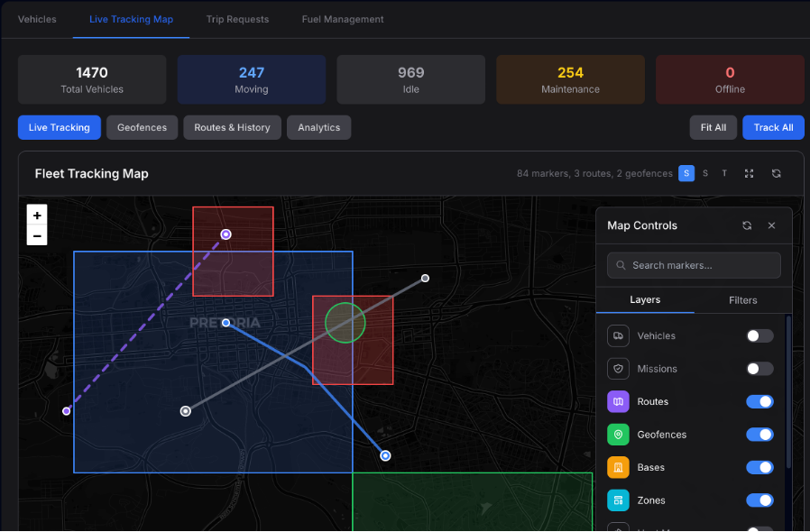The height and width of the screenshot is (532, 810).
Task: Click the Track All button
Action: tap(773, 127)
